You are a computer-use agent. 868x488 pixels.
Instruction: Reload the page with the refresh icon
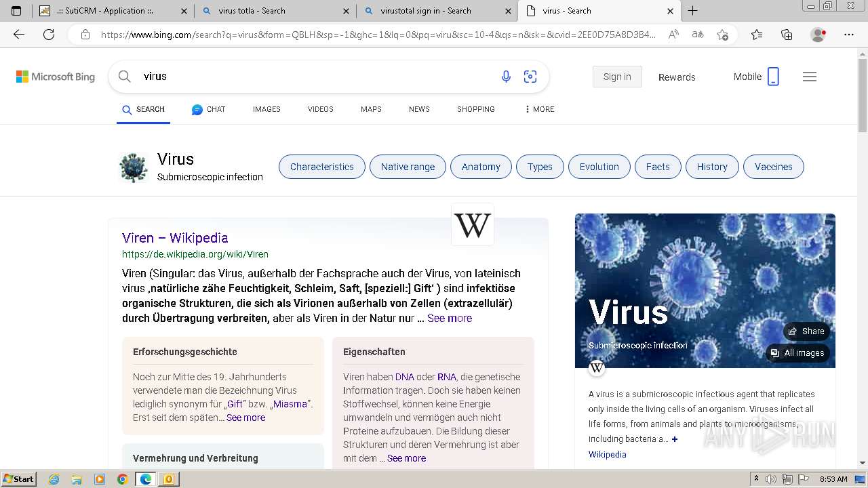[49, 35]
